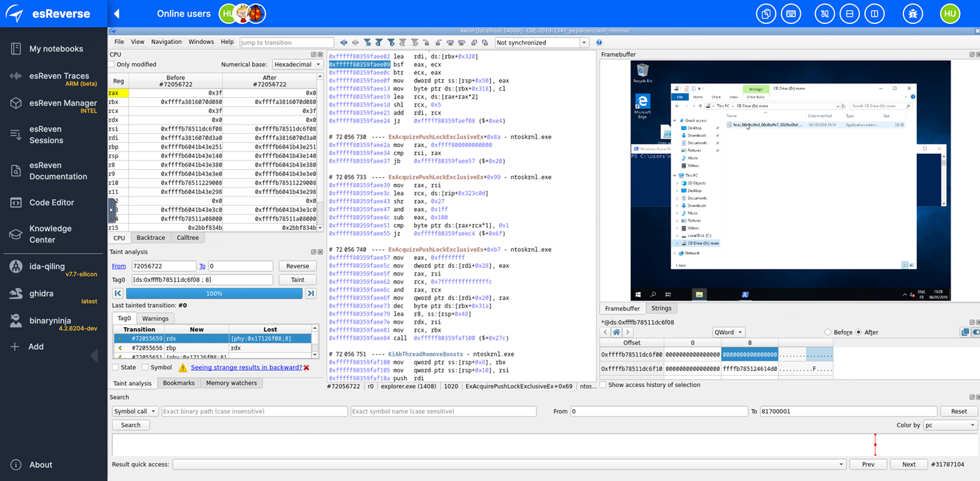Open Color by pc dropdown
Screen dimensions: 980x481
pos(950,425)
